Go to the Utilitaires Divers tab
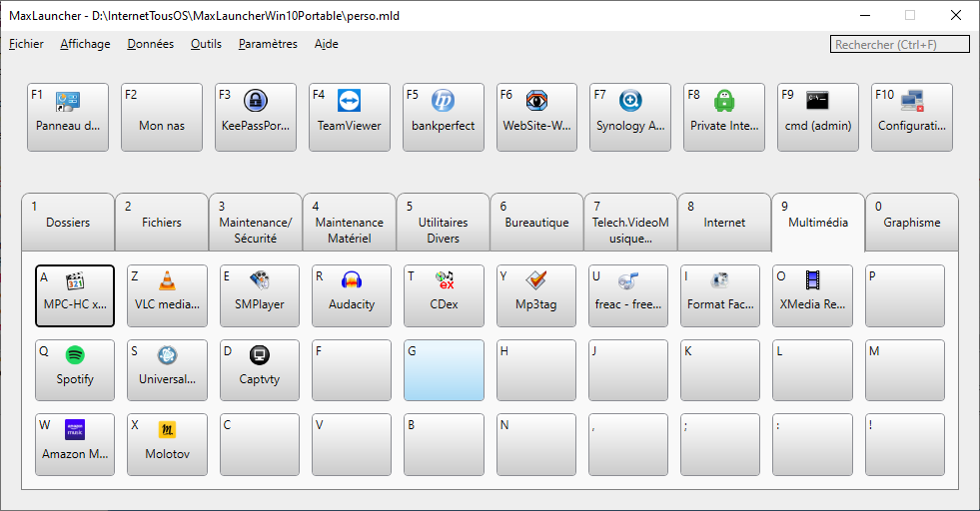This screenshot has height=511, width=980. click(444, 222)
